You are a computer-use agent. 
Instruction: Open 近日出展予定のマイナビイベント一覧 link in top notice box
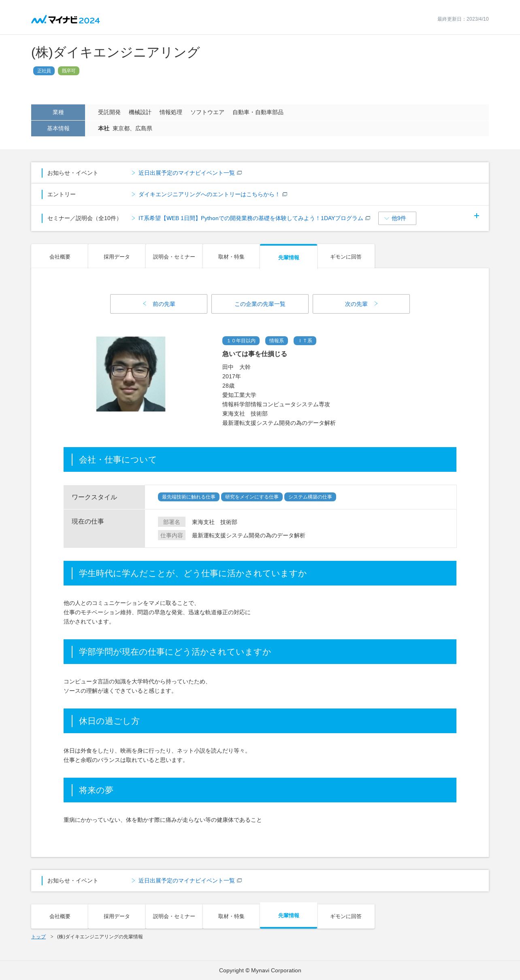tap(186, 173)
